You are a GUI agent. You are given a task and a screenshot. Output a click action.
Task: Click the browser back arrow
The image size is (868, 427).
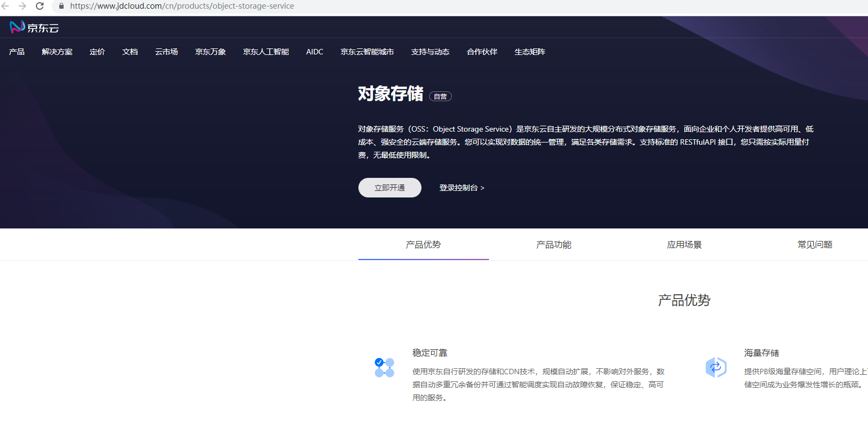[5, 6]
